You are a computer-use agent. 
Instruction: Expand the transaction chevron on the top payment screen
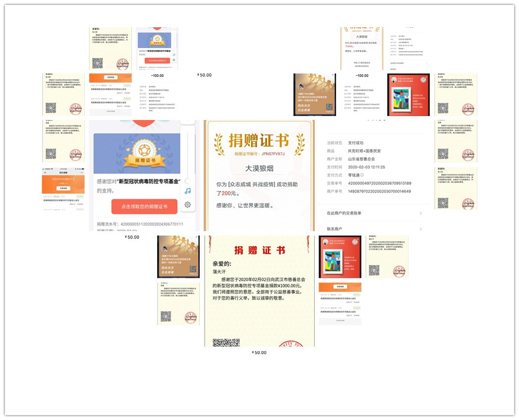(426, 62)
